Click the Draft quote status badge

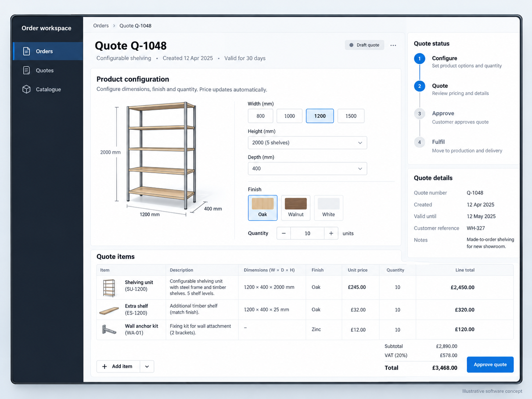pos(364,45)
